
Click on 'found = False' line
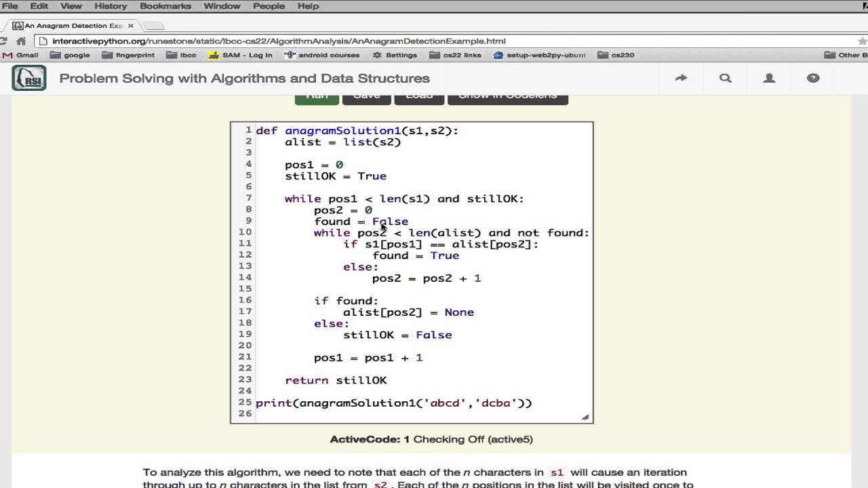[x=361, y=222]
